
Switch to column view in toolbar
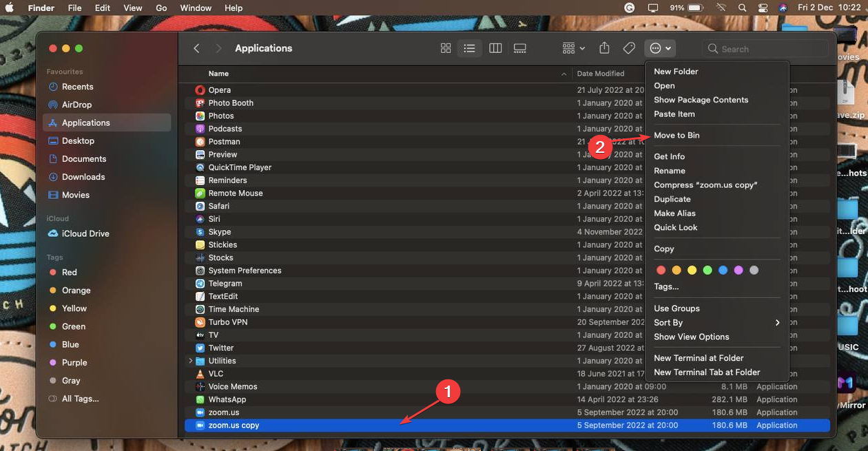point(495,48)
